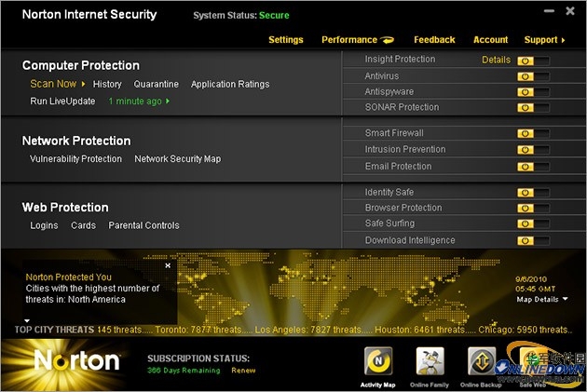Expand the Scan Now arrow
The width and height of the screenshot is (587, 392).
click(83, 84)
